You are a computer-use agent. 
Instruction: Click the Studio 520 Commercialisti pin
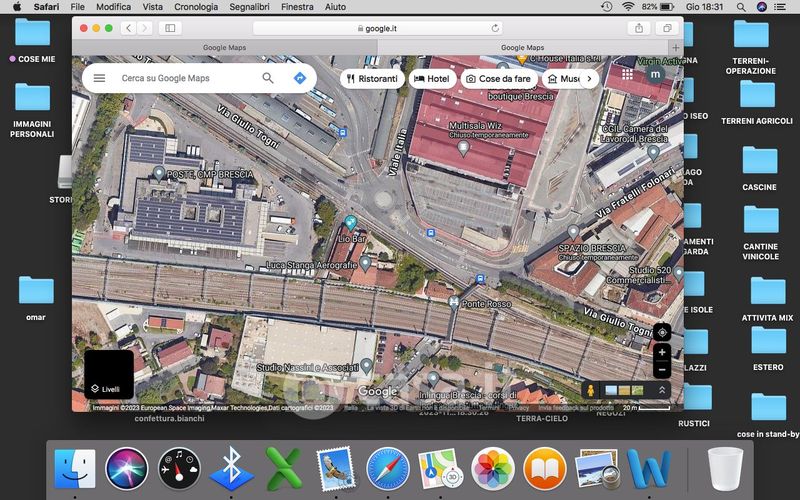coord(678,273)
